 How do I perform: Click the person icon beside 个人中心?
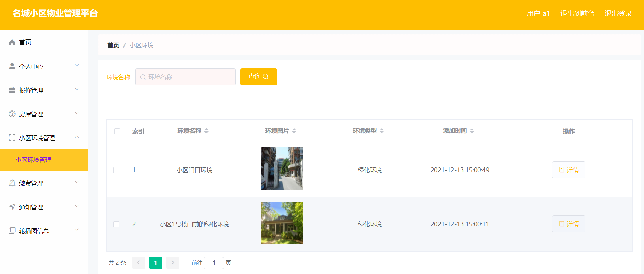point(12,66)
